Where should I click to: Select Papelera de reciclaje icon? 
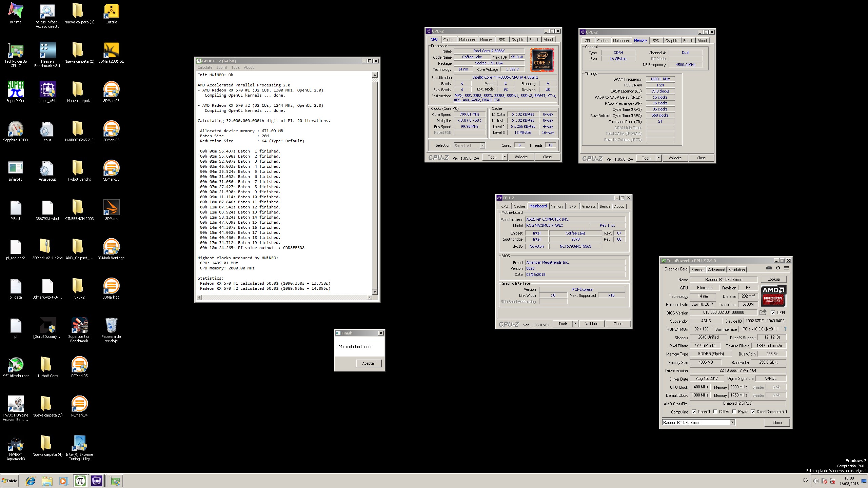[111, 330]
